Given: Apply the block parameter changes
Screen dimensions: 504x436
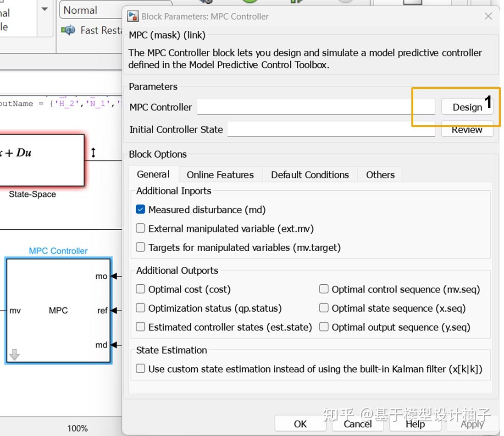Looking at the screenshot, I should pyautogui.click(x=472, y=424).
